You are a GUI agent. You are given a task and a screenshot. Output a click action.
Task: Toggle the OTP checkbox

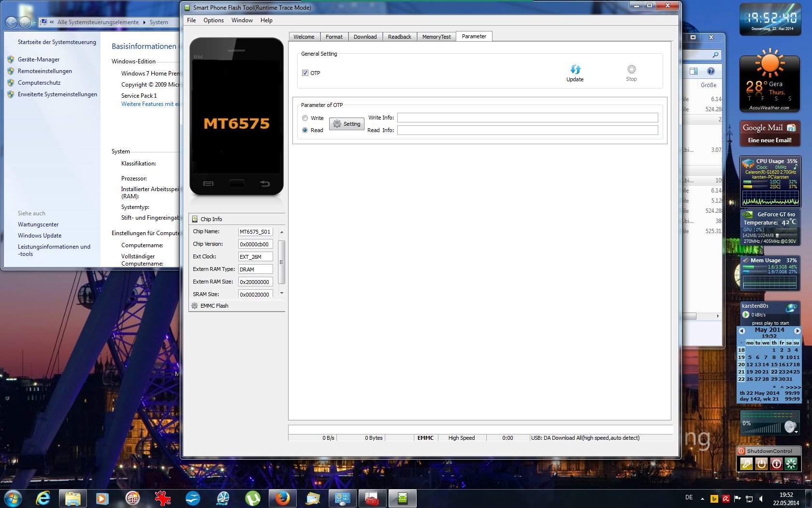305,73
